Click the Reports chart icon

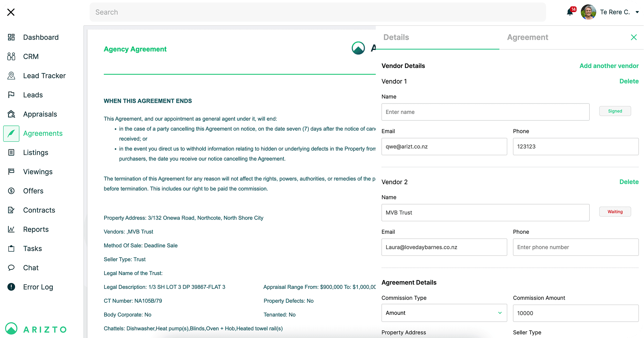pyautogui.click(x=11, y=229)
